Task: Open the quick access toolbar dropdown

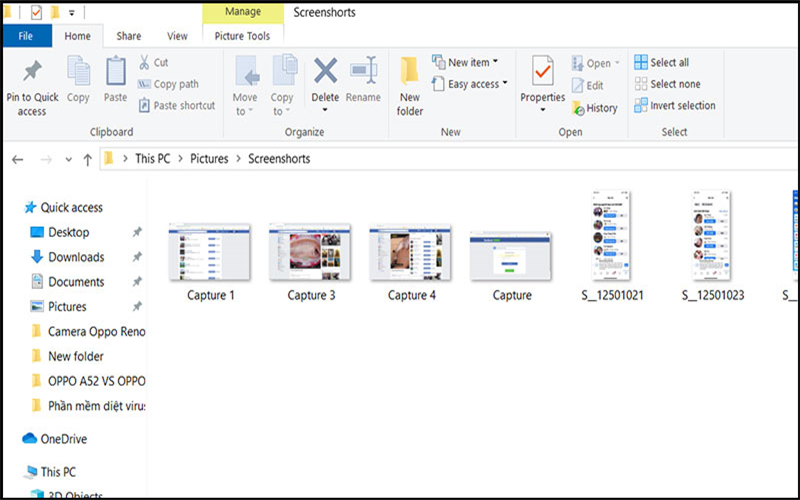Action: (x=71, y=13)
